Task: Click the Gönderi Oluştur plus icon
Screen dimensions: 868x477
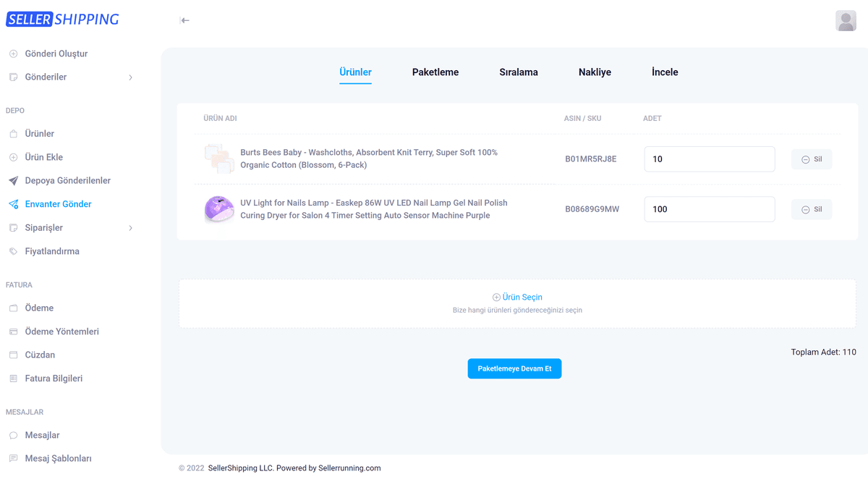Action: (13, 54)
